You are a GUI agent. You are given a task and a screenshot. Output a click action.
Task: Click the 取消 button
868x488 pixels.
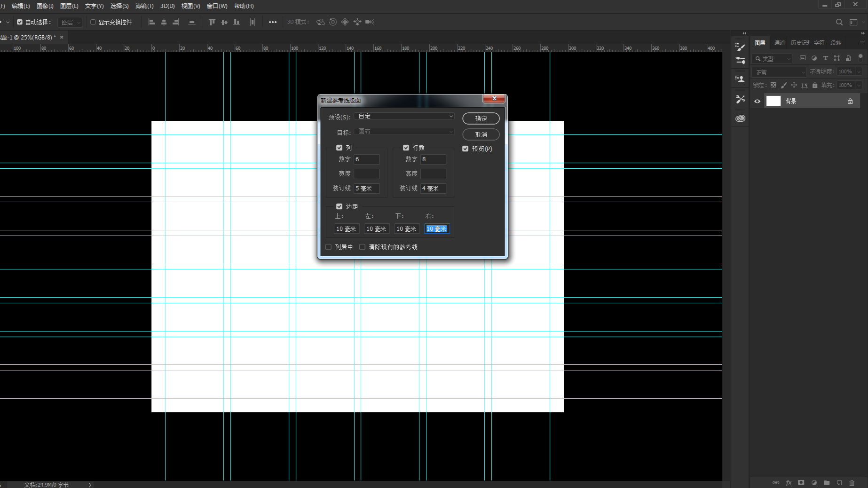click(x=481, y=134)
